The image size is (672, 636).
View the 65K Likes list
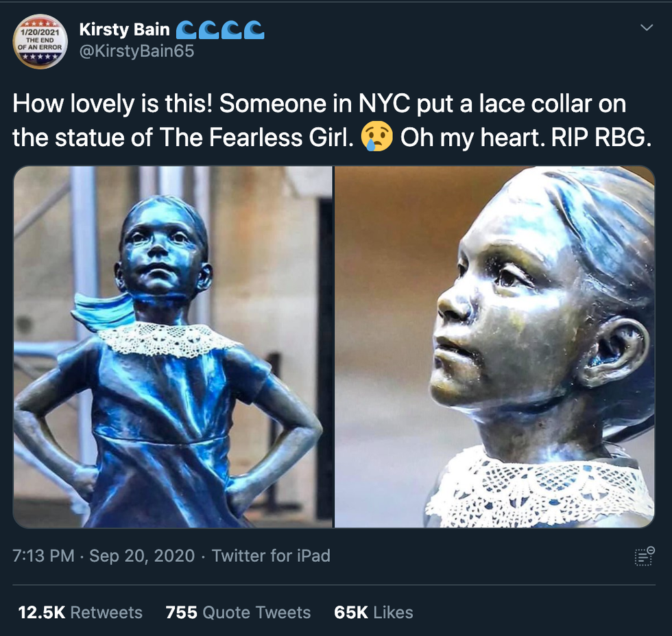coord(373,613)
